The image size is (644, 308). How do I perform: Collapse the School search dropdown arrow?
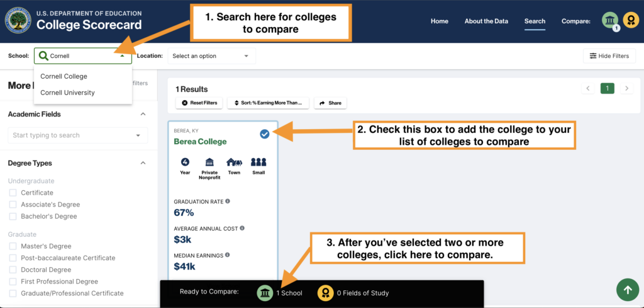pyautogui.click(x=123, y=56)
